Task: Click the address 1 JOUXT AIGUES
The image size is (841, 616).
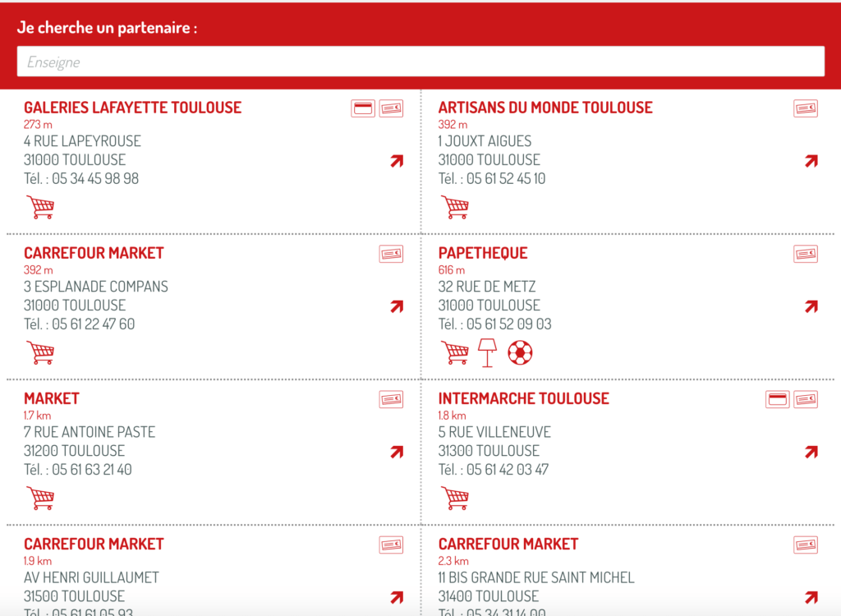Action: coord(485,141)
